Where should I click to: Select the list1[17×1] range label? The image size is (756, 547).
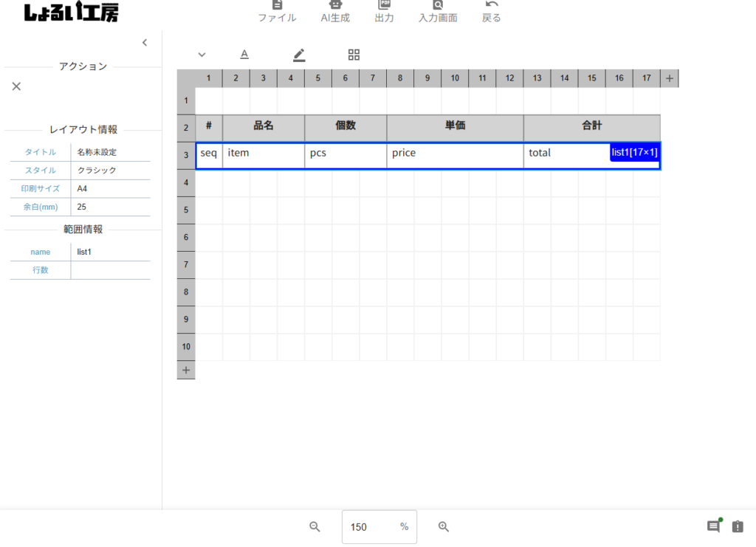coord(634,152)
